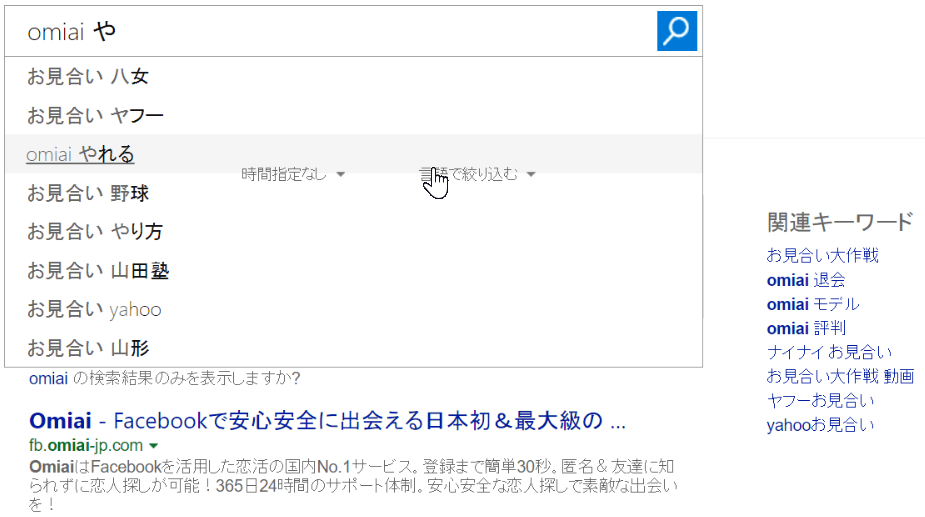This screenshot has width=925, height=517.
Task: Click related keyword omiai モデル
Action: (x=812, y=304)
